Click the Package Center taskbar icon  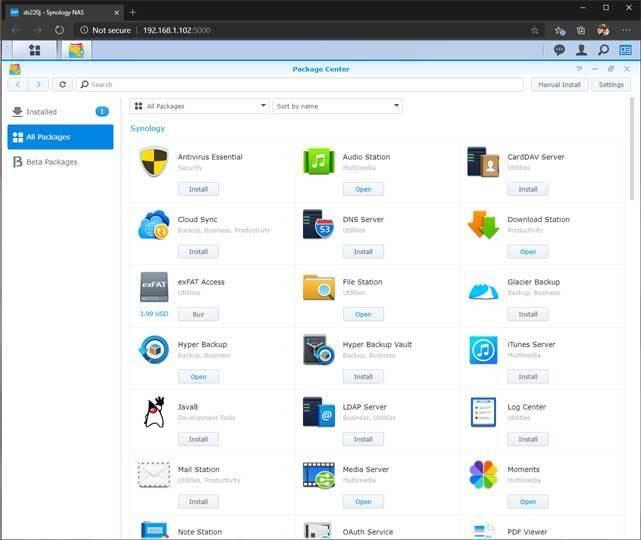[x=76, y=50]
